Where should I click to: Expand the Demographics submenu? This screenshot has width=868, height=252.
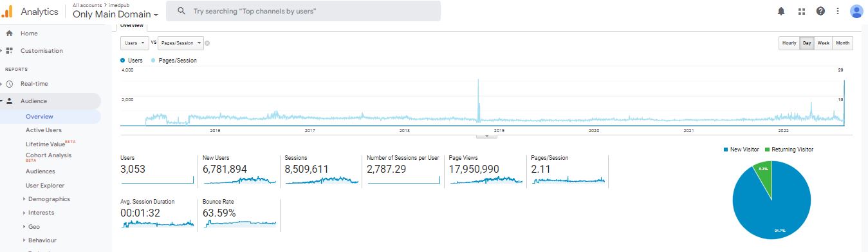[x=24, y=199]
